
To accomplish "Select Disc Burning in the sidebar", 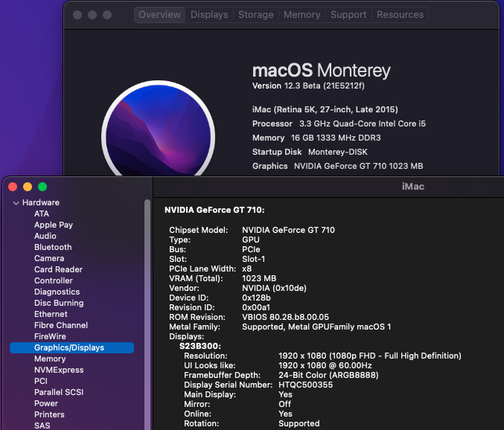I will (59, 303).
